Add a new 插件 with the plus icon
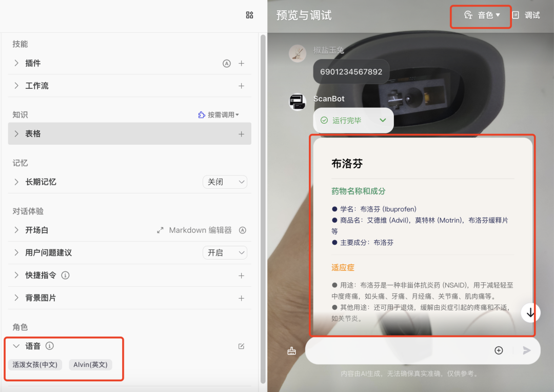Image resolution: width=554 pixels, height=392 pixels. pos(241,63)
